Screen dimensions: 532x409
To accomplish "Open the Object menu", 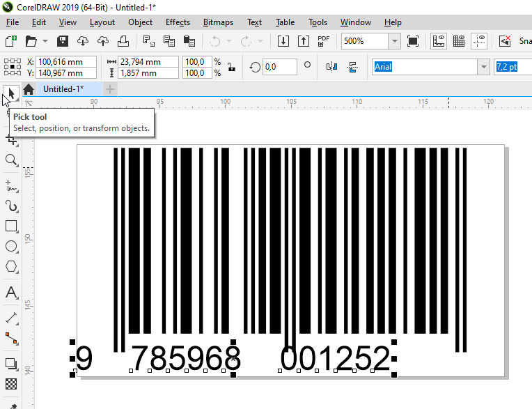I will click(x=140, y=22).
